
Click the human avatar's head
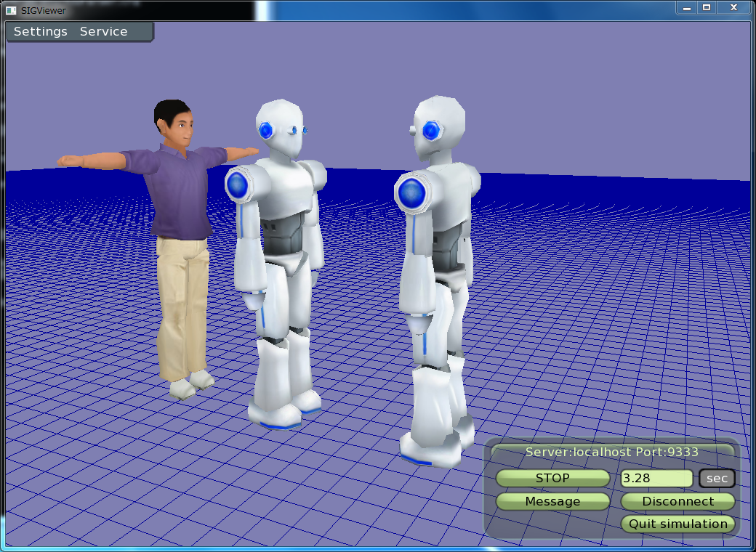pyautogui.click(x=174, y=123)
